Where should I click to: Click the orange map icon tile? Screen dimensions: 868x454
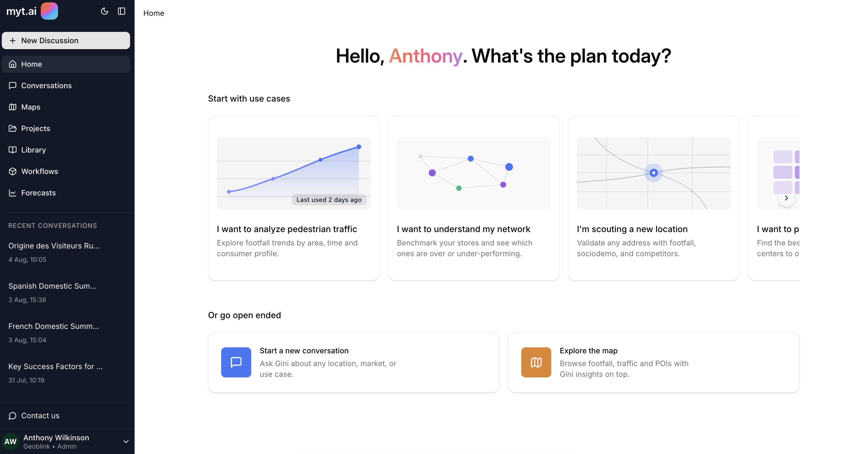[x=536, y=362]
